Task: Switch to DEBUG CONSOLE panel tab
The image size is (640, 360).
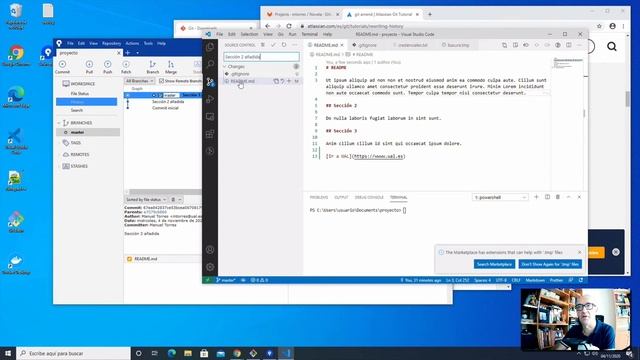Action: pyautogui.click(x=369, y=197)
